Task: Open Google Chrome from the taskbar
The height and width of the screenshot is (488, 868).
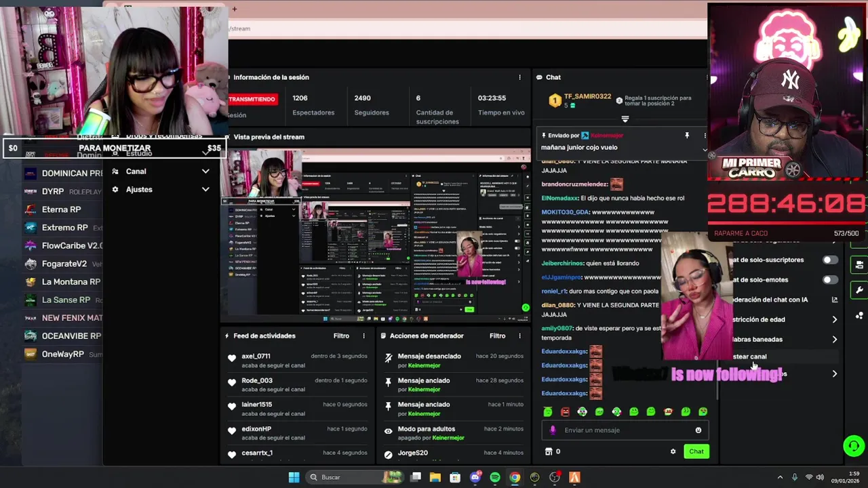Action: click(515, 477)
